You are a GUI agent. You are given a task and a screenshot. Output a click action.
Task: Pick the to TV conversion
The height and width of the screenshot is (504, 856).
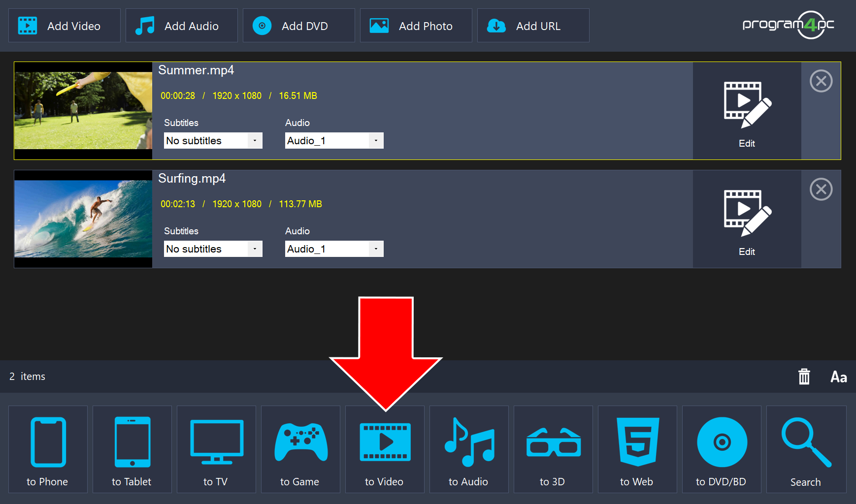pos(216,449)
